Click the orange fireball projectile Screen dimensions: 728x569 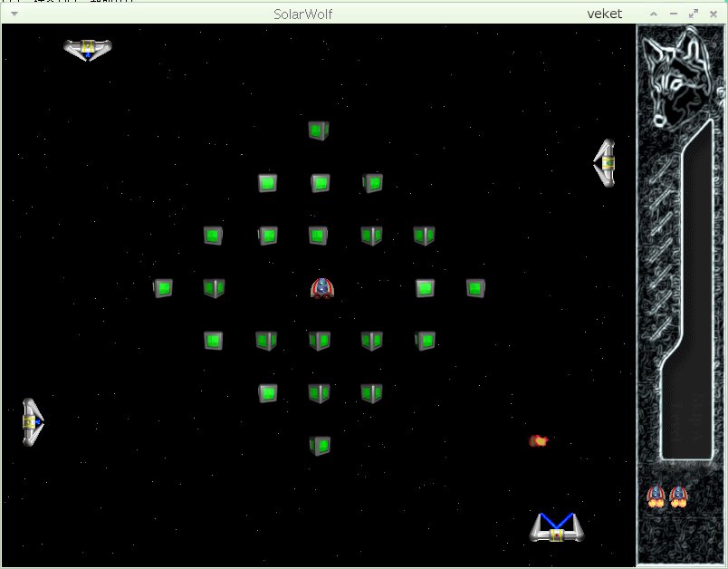tap(539, 440)
